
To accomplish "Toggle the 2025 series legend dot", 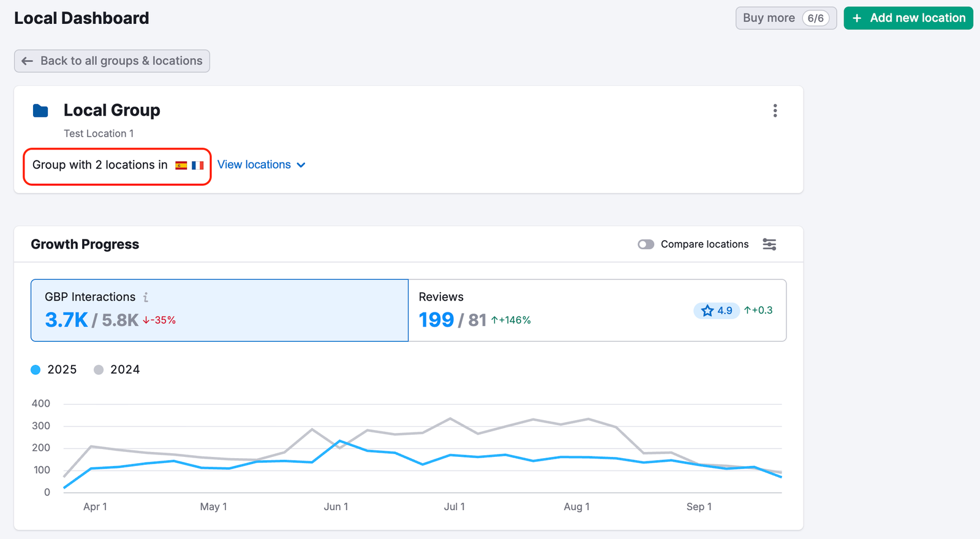I will 36,370.
